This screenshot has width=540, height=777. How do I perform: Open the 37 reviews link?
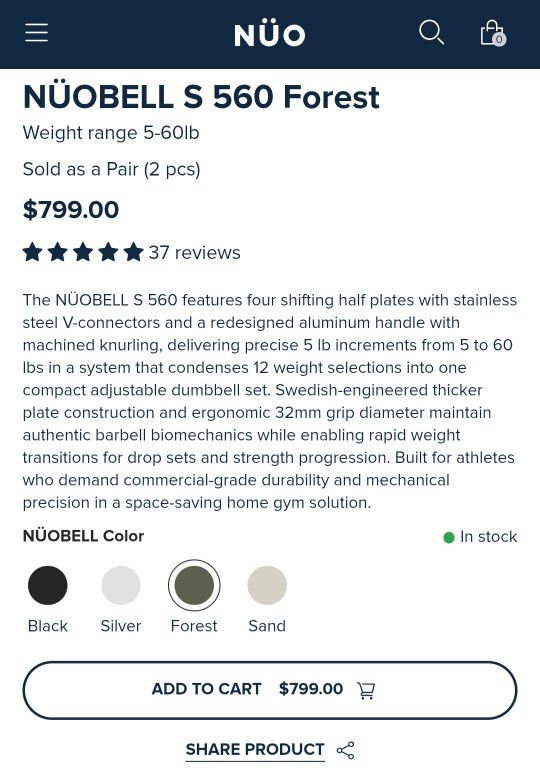tap(195, 253)
